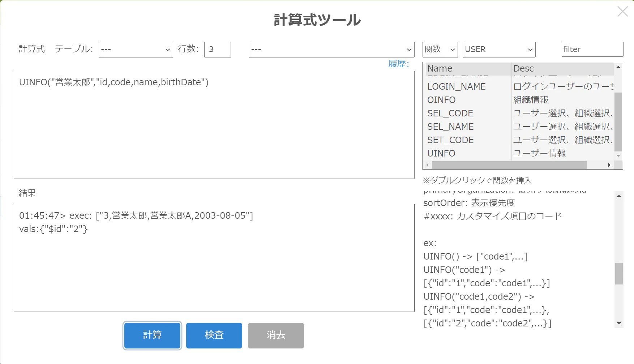This screenshot has height=364, width=634.
Task: Select the OINFO function row
Action: click(520, 100)
